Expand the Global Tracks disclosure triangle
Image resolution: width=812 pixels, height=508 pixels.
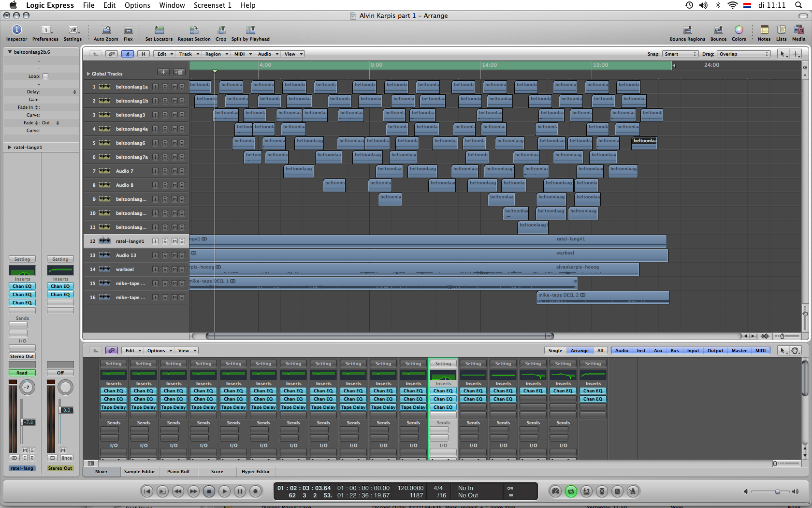coord(88,74)
